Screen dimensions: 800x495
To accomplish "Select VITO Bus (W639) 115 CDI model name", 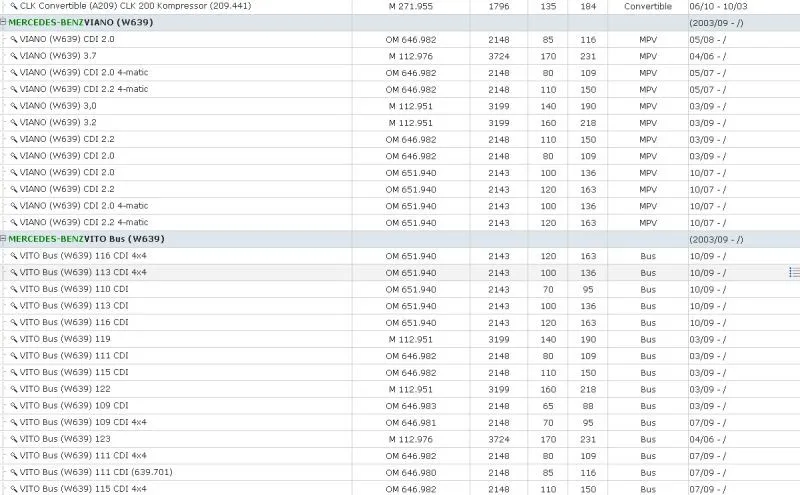I will point(74,373).
